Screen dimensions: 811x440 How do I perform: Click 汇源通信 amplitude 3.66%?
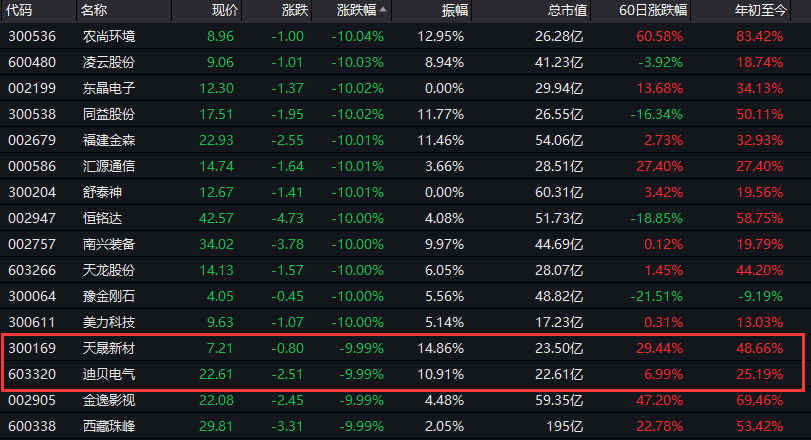(444, 166)
